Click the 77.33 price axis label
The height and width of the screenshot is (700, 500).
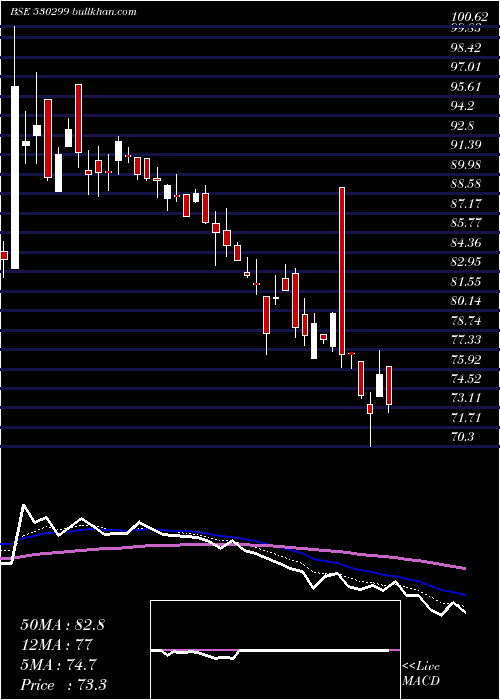pyautogui.click(x=468, y=340)
